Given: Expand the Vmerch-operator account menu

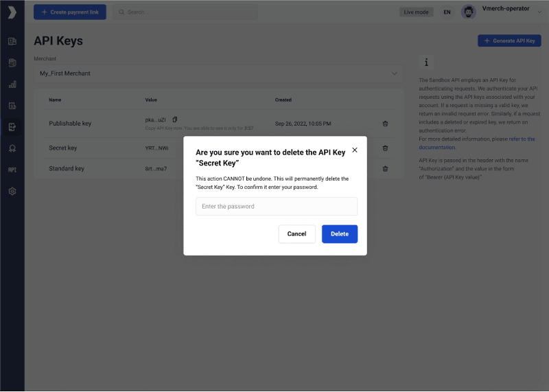Looking at the screenshot, I should point(539,12).
